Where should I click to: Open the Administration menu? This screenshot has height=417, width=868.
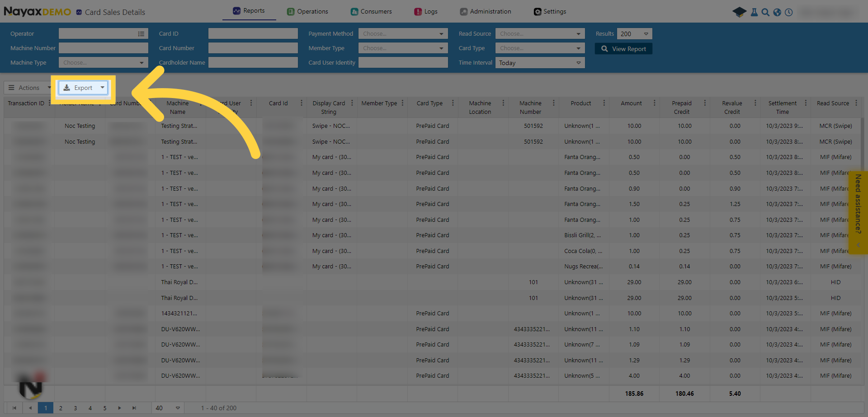[x=486, y=12]
